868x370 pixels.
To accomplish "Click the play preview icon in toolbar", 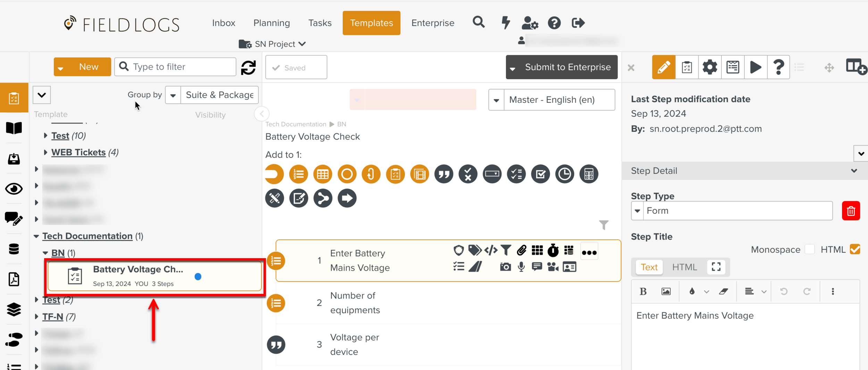I will point(756,67).
